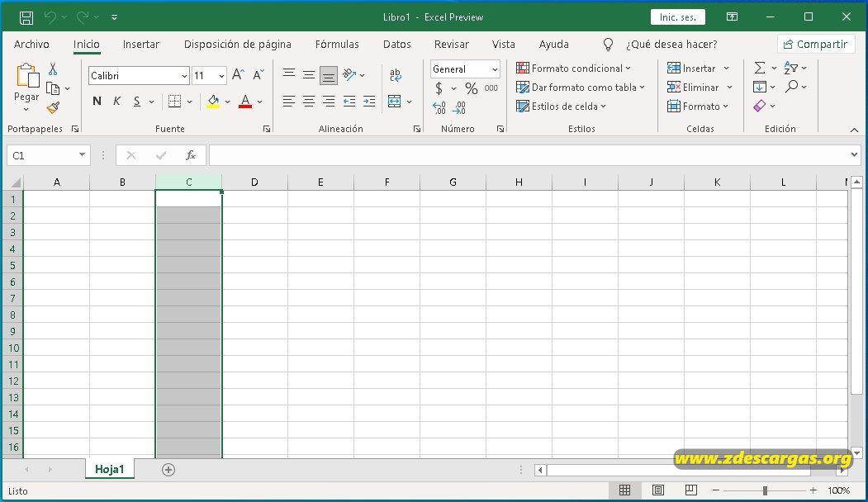Align text right
This screenshot has height=502, width=868.
point(328,102)
